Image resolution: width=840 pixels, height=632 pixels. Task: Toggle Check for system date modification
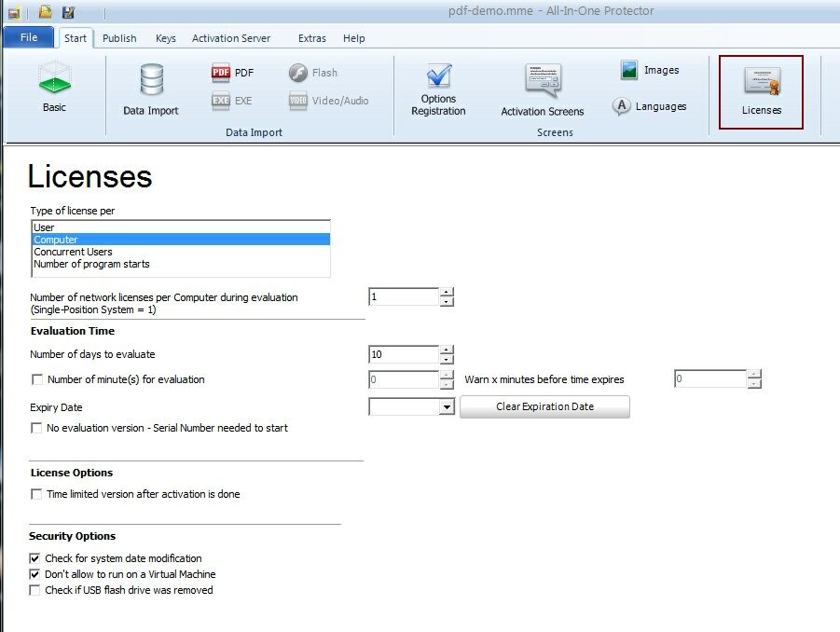click(35, 558)
